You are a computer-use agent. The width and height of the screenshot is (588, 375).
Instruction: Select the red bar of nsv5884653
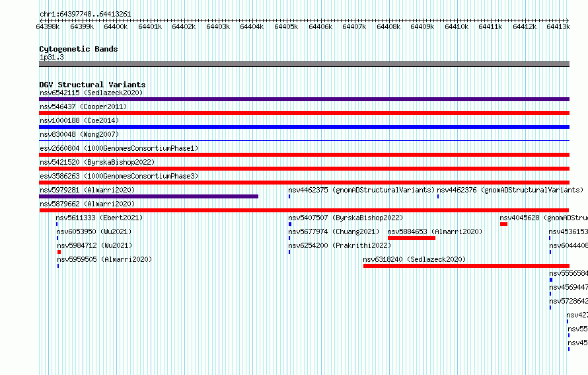(x=412, y=238)
